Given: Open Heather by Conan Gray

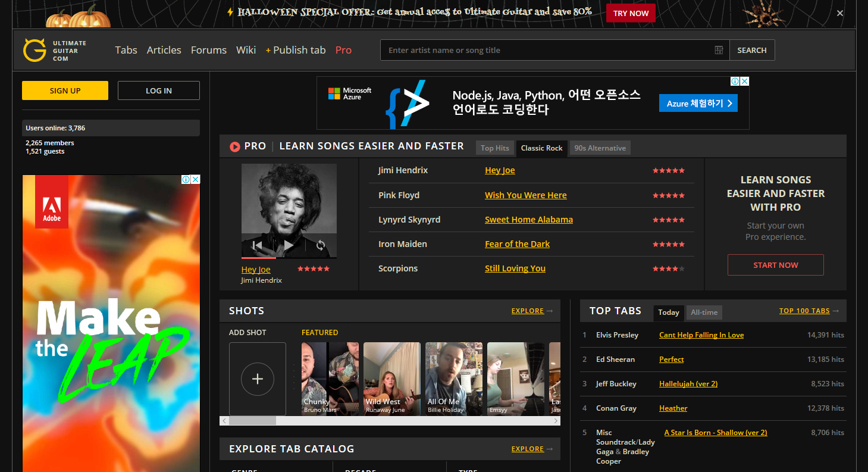Looking at the screenshot, I should tap(673, 408).
